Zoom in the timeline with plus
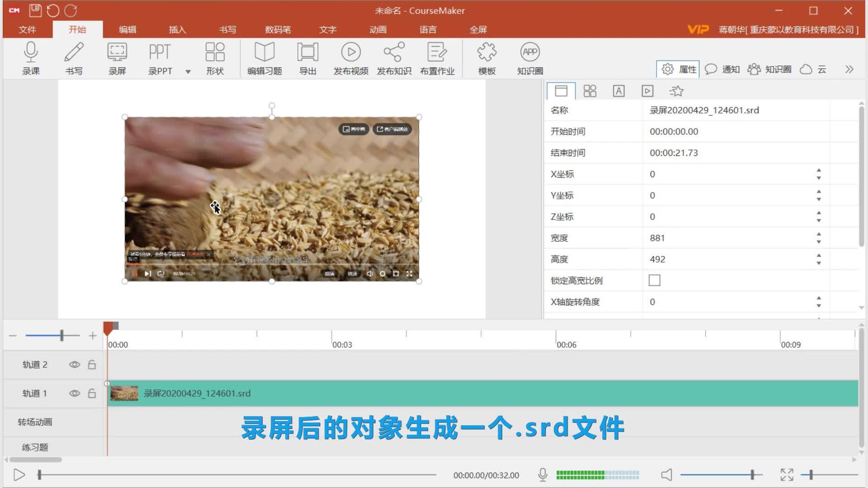Screen dimensions: 868x488 click(x=93, y=336)
